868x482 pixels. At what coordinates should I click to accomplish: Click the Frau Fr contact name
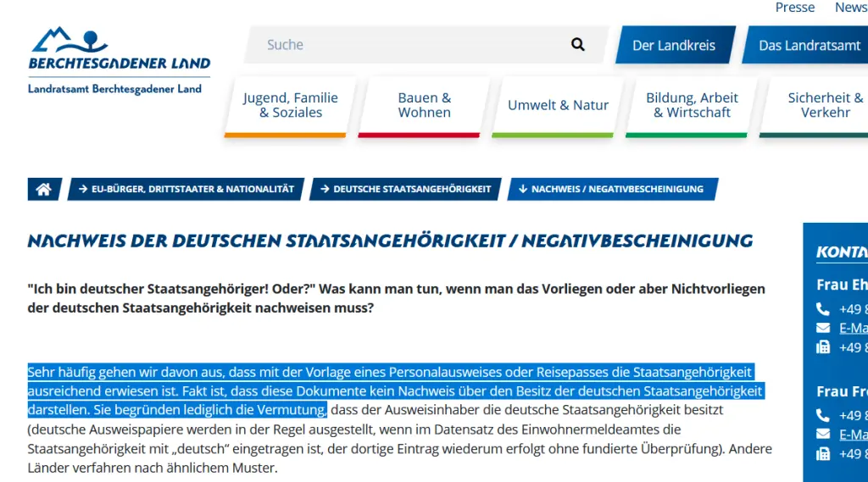842,391
